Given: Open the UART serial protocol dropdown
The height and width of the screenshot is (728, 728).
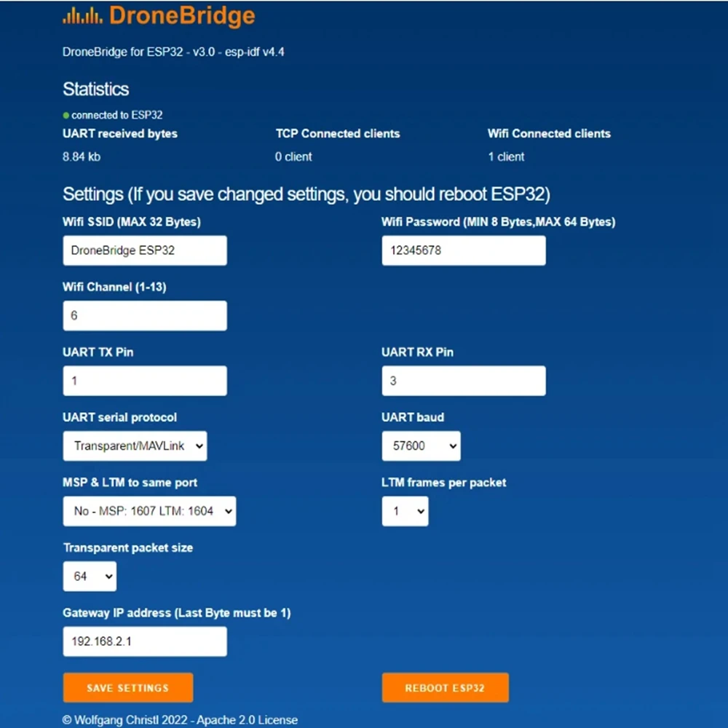Looking at the screenshot, I should click(135, 446).
